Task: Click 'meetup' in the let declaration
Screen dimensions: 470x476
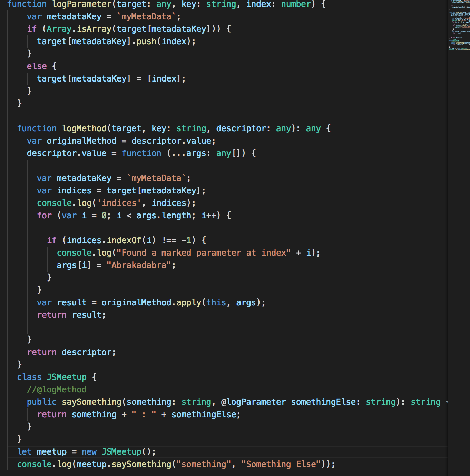Action: [52, 452]
